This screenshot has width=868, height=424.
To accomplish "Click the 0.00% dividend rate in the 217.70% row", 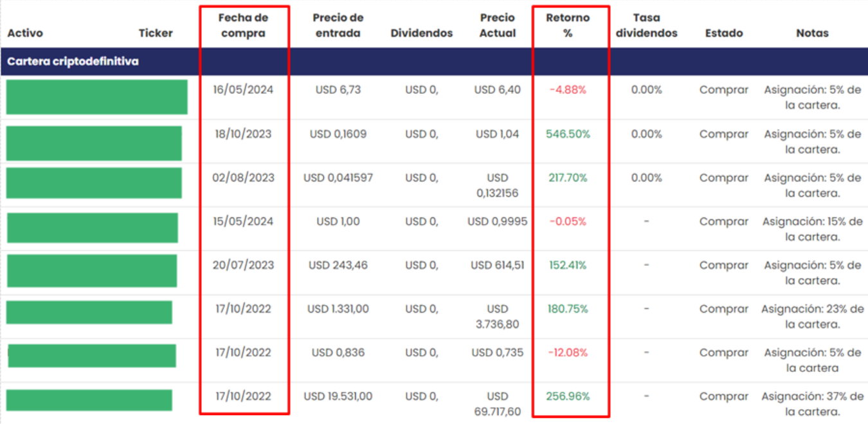I will point(646,178).
